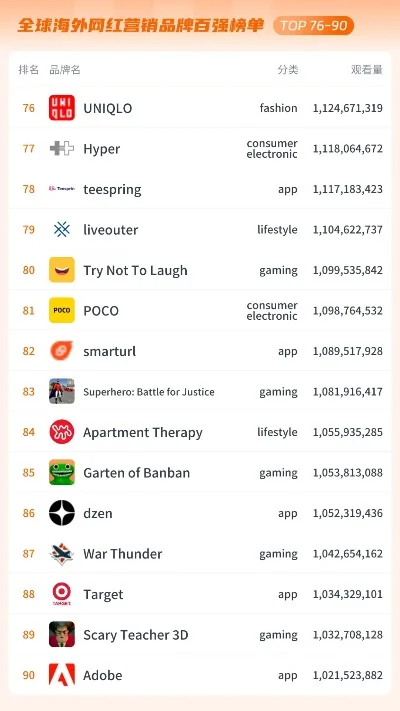Click the Scary Teacher 3D thumbnail
400x711 pixels.
point(62,634)
